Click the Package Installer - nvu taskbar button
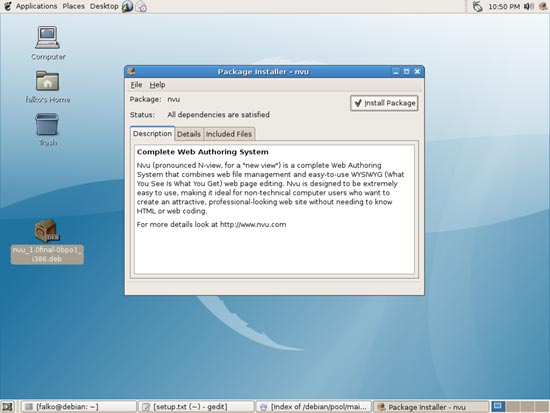Screen dimensions: 550x413 click(431, 407)
